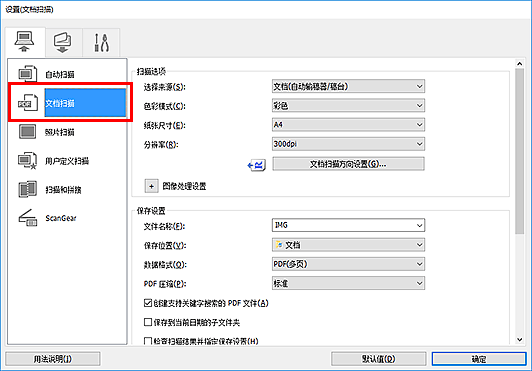Click the scrollbar down arrow
Screen dimensions: 532x371
(x=519, y=339)
